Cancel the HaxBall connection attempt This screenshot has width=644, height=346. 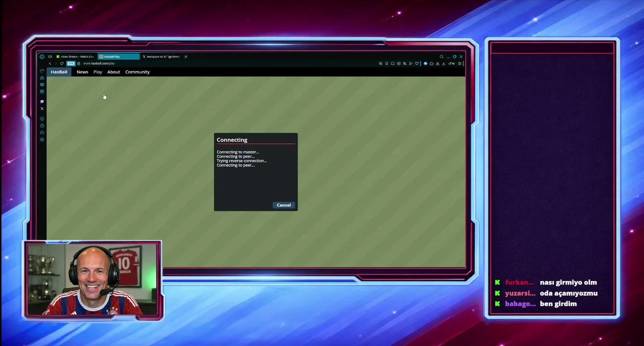coord(284,205)
